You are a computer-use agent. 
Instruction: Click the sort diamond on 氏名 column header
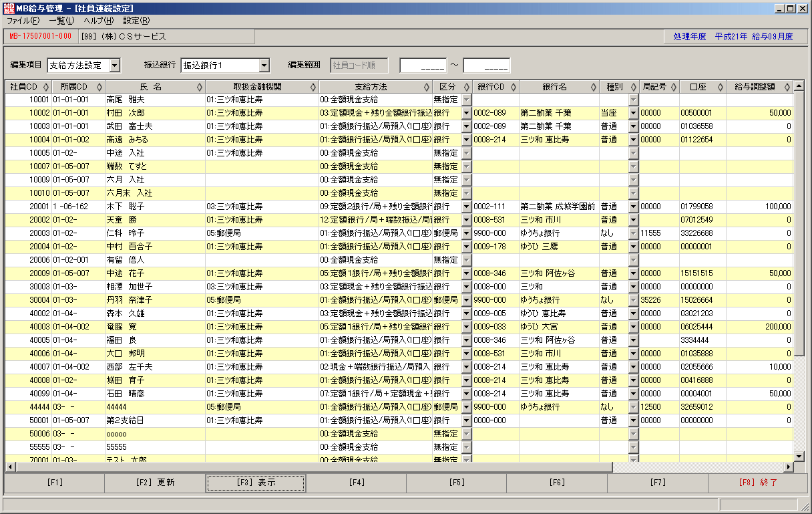[200, 87]
